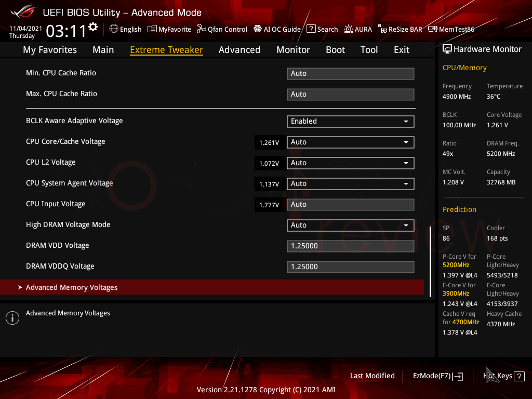Open AI OC Guide icon
The image size is (532, 399).
point(258,29)
